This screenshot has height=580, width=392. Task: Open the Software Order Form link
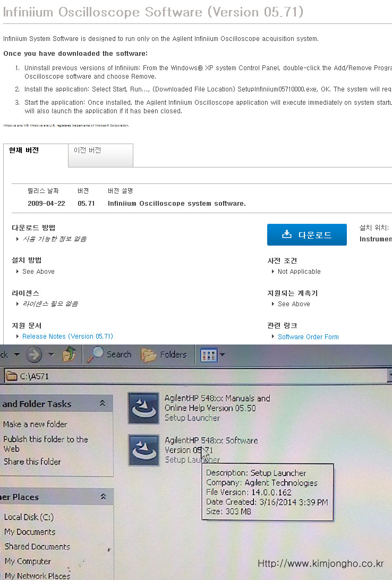308,337
